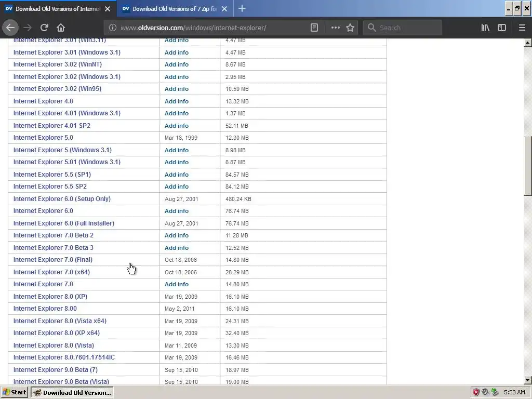Open Internet Explorer 7.0 Beta 2 link

pyautogui.click(x=54, y=235)
